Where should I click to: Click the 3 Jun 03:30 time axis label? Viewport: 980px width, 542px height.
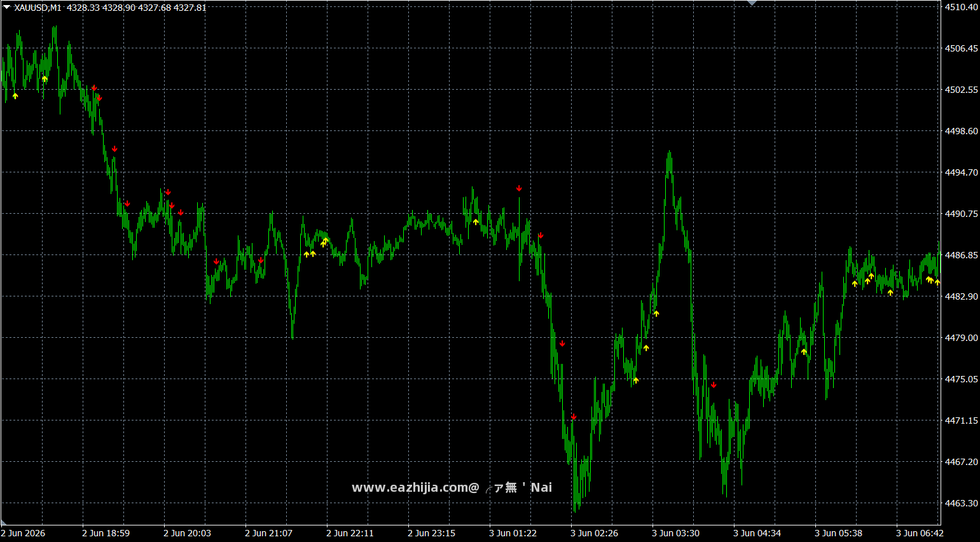(675, 533)
